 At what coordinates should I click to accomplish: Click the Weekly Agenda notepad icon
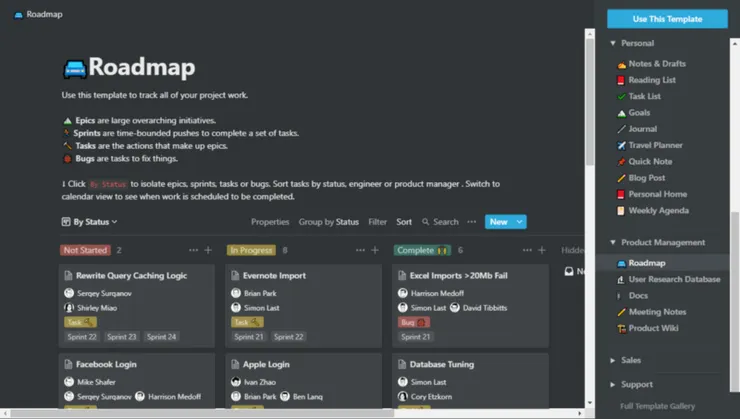tap(621, 210)
